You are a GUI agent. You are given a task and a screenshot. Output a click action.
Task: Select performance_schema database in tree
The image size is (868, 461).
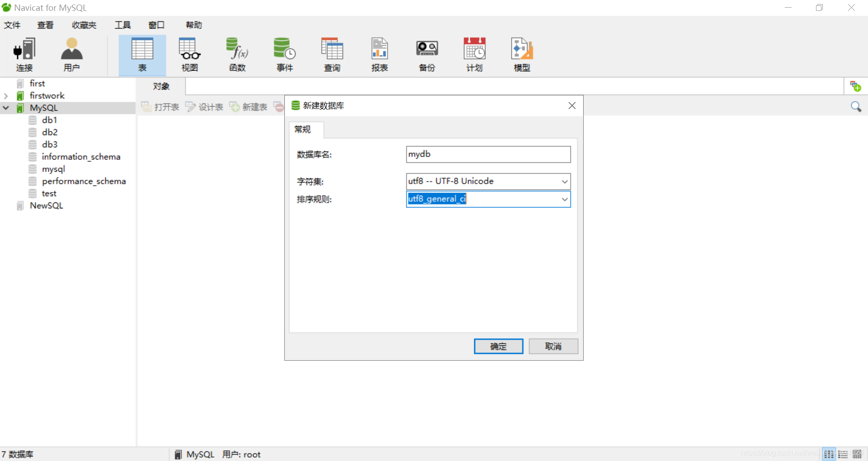pyautogui.click(x=84, y=181)
